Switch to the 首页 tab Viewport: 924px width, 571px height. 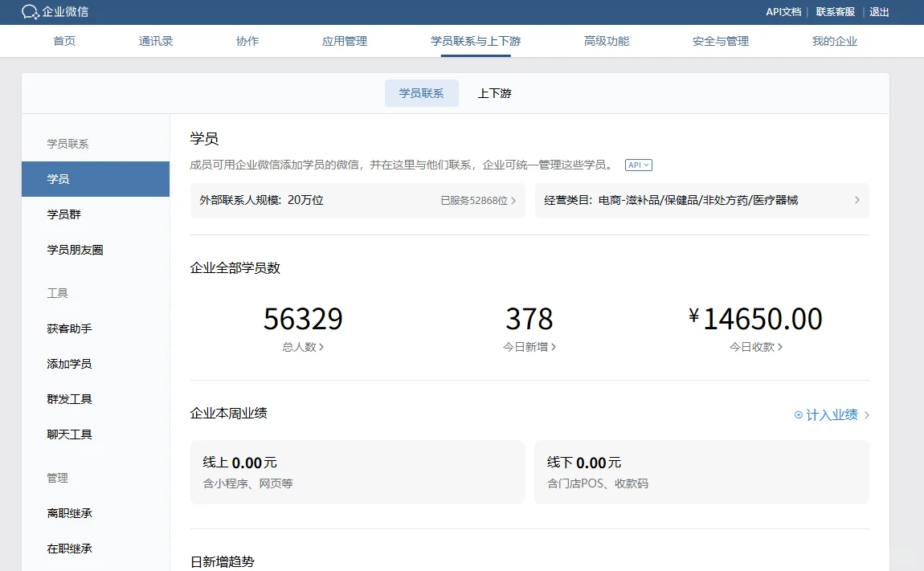(x=64, y=41)
